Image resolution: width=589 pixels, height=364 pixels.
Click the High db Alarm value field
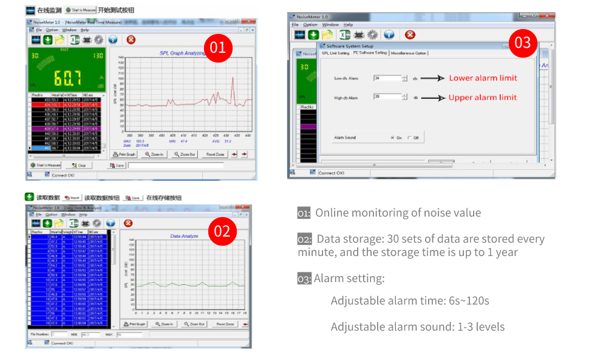(387, 97)
